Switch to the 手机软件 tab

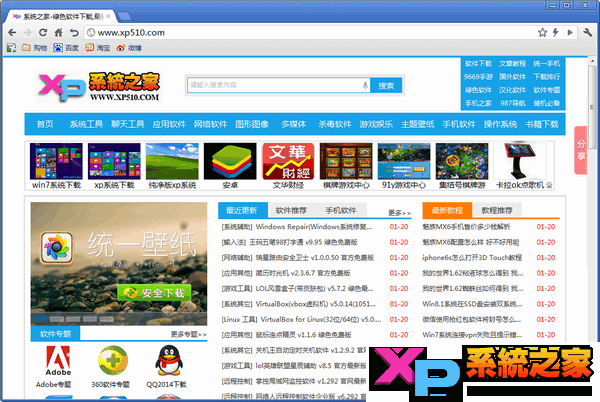341,210
